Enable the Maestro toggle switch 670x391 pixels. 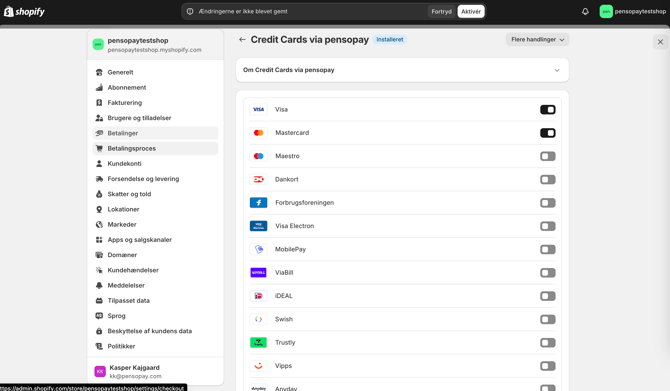coord(548,156)
